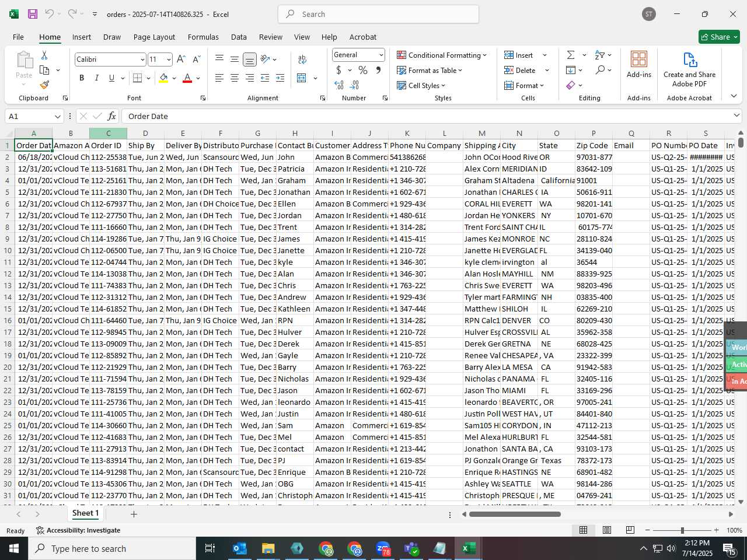Switch to the Page Layout tab
The width and height of the screenshot is (747, 560).
[x=154, y=37]
